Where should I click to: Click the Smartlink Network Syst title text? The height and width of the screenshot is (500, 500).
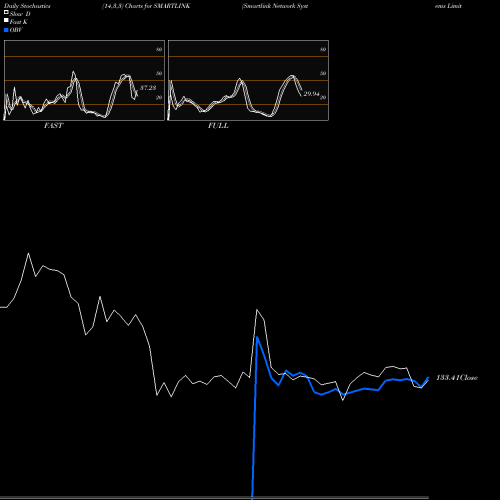(x=275, y=6)
